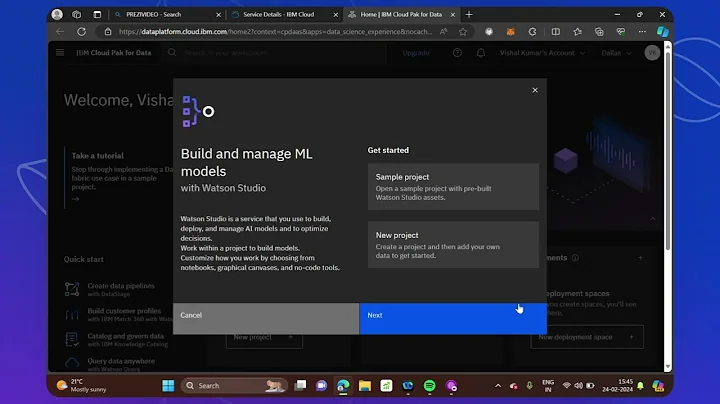This screenshot has height=404, width=720.
Task: Add page to favorites star icon
Action: [463, 32]
